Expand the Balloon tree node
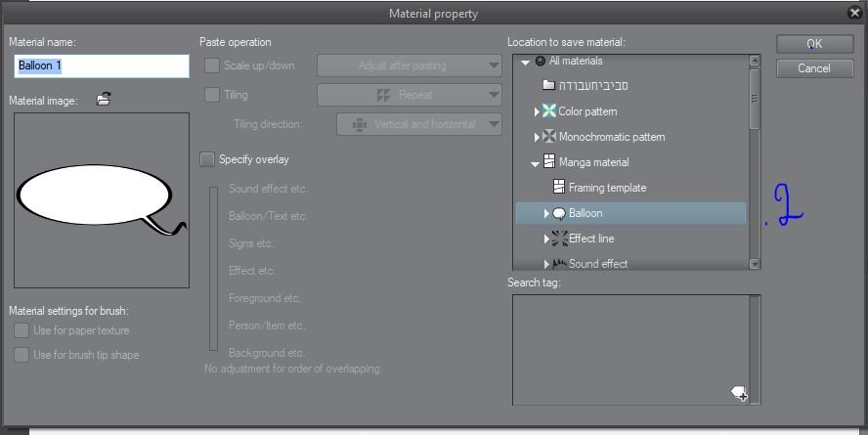Image resolution: width=868 pixels, height=435 pixels. [x=546, y=213]
